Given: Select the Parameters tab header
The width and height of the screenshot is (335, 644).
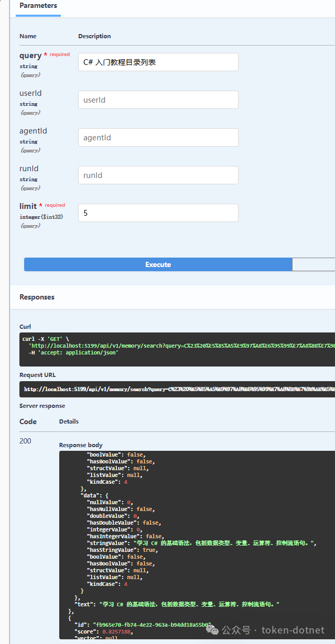Looking at the screenshot, I should [x=37, y=6].
